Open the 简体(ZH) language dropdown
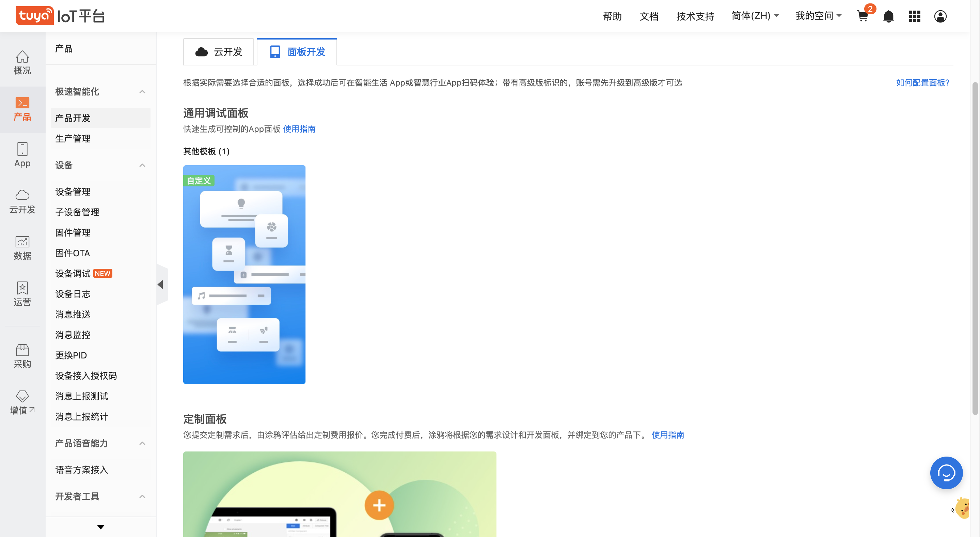 755,16
